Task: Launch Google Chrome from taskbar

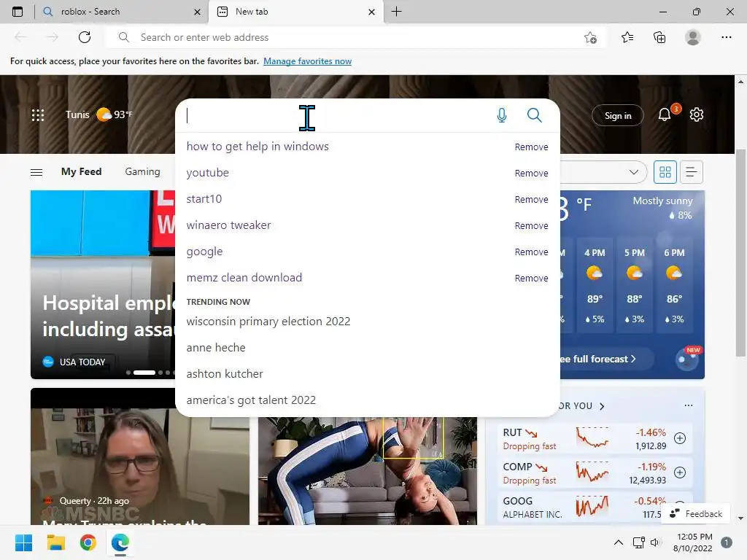Action: (x=88, y=542)
